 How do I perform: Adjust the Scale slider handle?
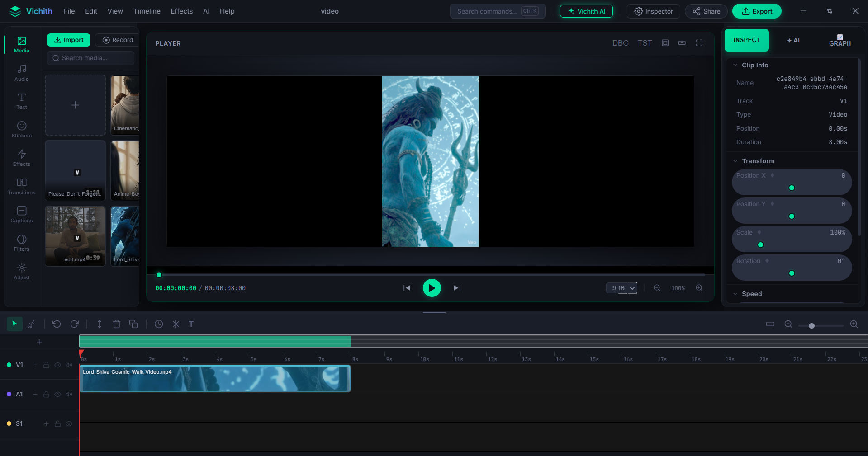(760, 245)
